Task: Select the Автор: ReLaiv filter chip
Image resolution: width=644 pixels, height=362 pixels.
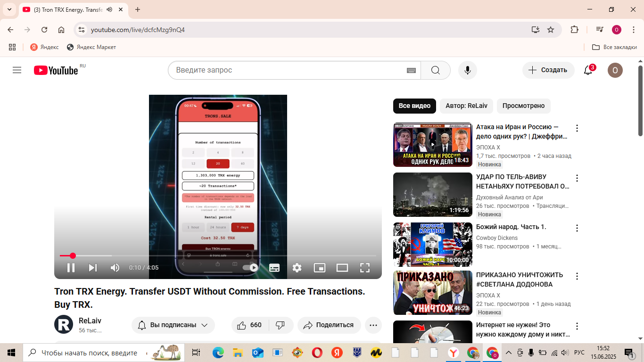Action: click(x=466, y=106)
